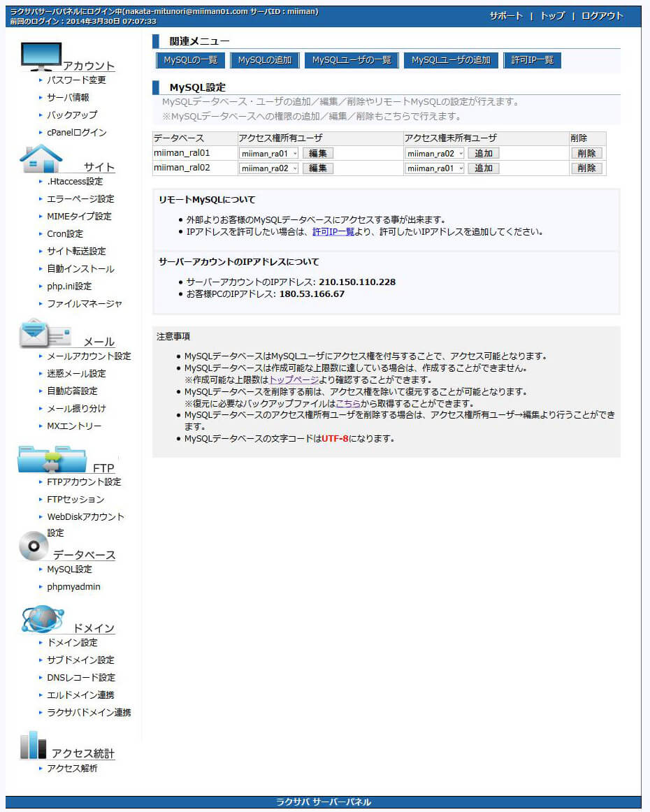
Task: Open .Htaccess設定 in sidebar
Action: pos(75,181)
